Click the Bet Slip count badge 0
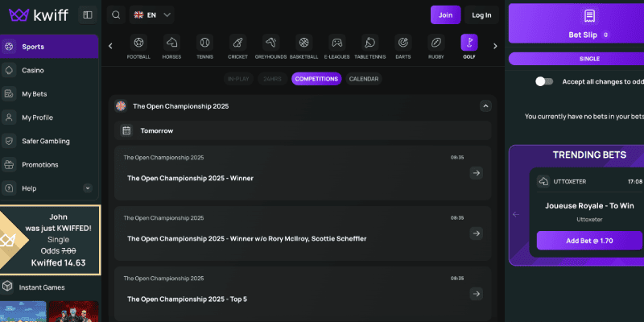 pos(605,35)
